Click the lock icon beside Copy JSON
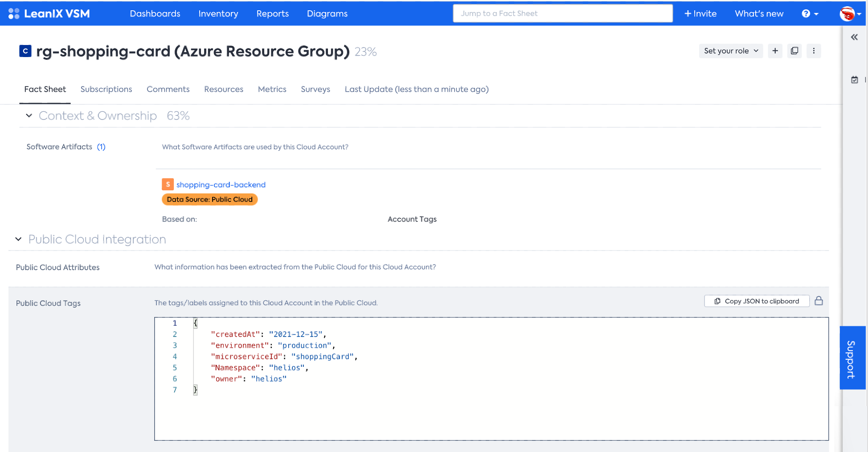 [819, 301]
